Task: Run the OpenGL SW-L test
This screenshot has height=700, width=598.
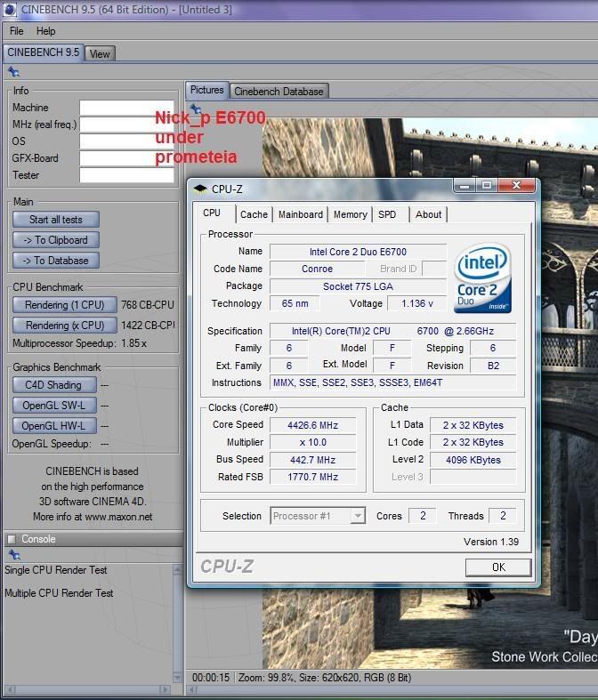Action: (54, 406)
